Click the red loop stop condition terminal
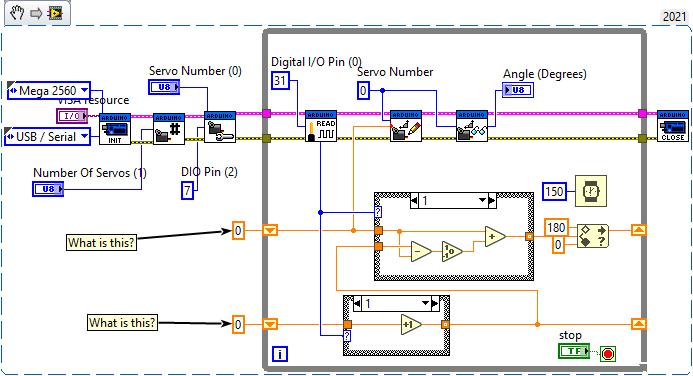This screenshot has width=693, height=376. pyautogui.click(x=608, y=354)
